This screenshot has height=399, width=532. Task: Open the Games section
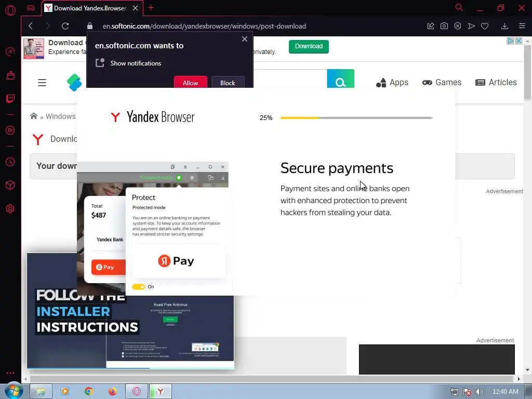click(x=442, y=83)
